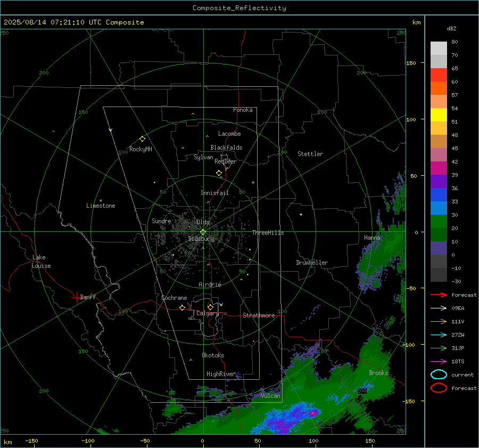Click the Drumheller label
This screenshot has width=479, height=448.
pos(312,263)
